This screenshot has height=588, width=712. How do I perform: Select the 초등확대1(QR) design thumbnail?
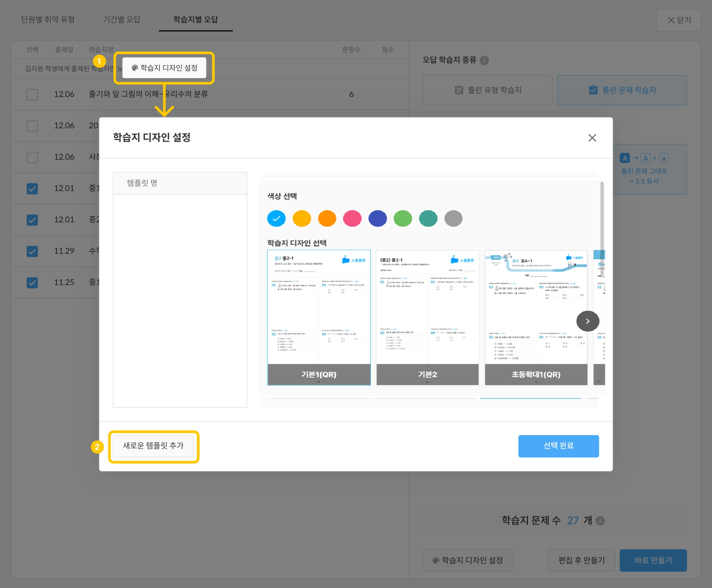[x=536, y=317]
